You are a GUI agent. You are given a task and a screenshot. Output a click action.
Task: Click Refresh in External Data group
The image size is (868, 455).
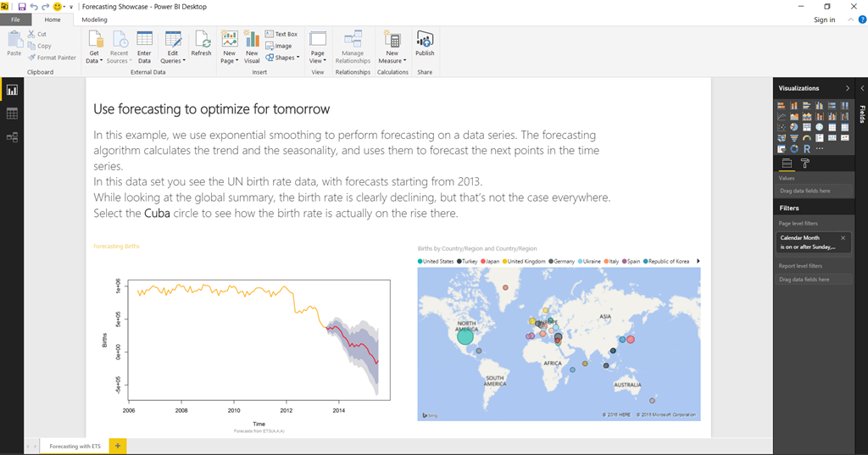[x=201, y=44]
